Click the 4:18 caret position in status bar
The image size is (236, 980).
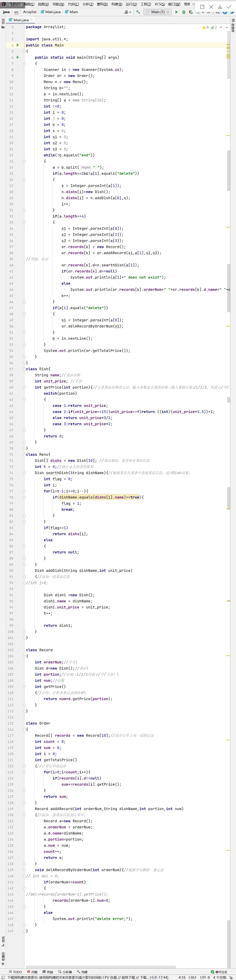pos(182,977)
